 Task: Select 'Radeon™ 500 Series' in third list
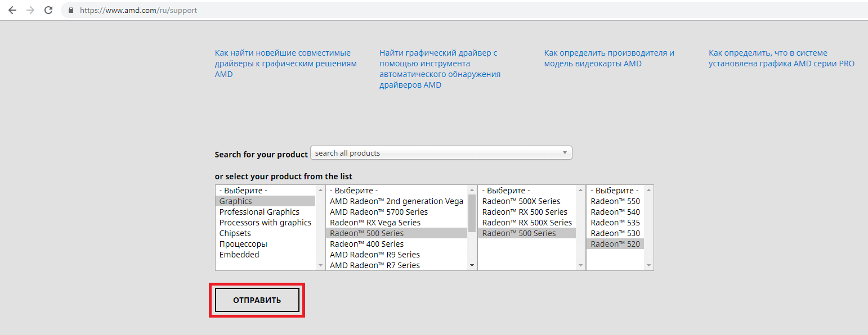[x=527, y=233]
